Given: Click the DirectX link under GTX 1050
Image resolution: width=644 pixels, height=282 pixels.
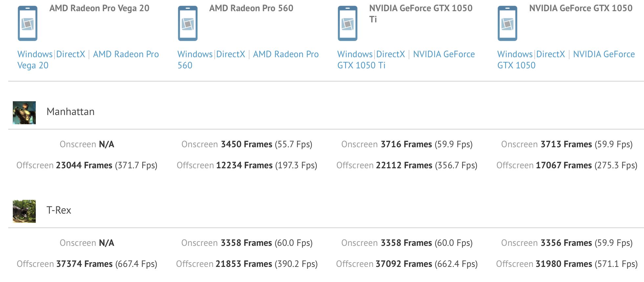Looking at the screenshot, I should point(550,54).
